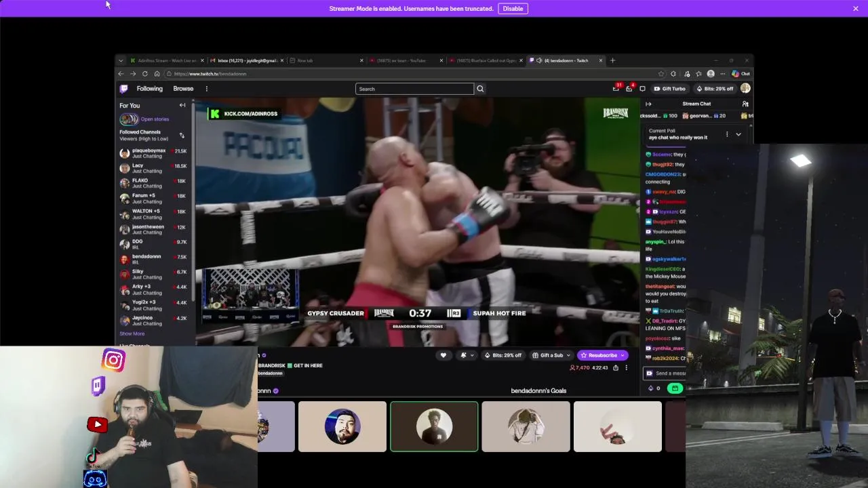Click the YouTube overlay icon
This screenshot has width=868, height=488.
tap(98, 425)
